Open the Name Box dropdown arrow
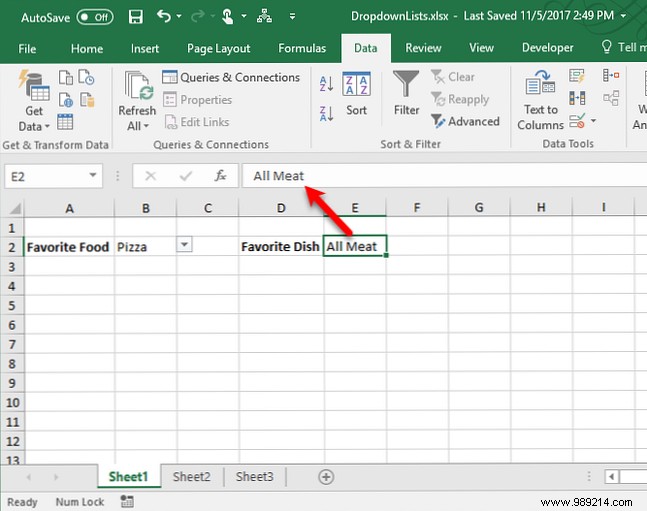This screenshot has height=511, width=647. 93,175
